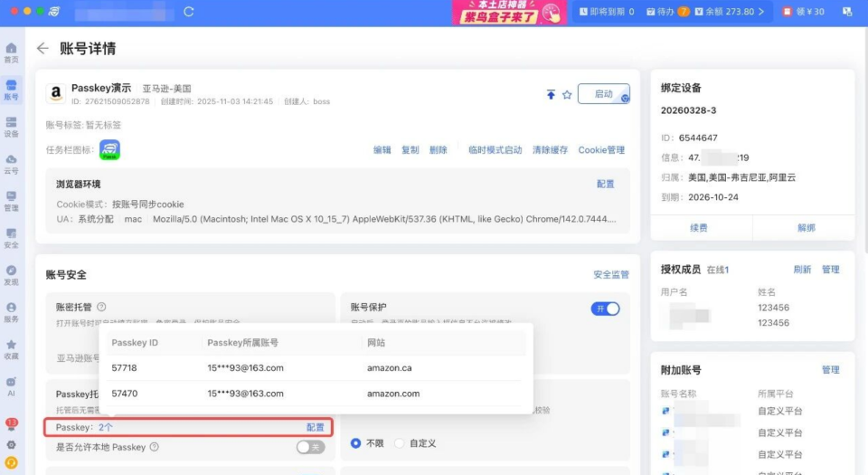868x475 pixels.
Task: Open the 发现 discover sidebar icon
Action: (x=11, y=275)
